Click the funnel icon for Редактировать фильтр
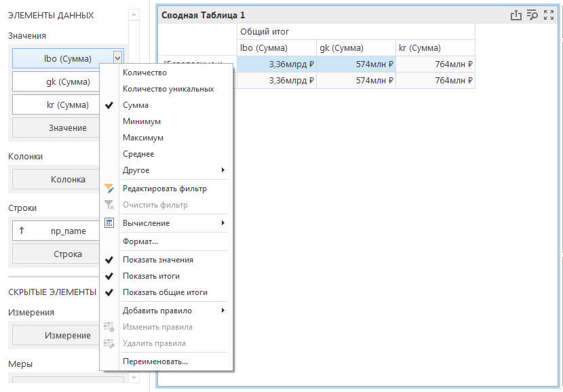 [x=109, y=189]
